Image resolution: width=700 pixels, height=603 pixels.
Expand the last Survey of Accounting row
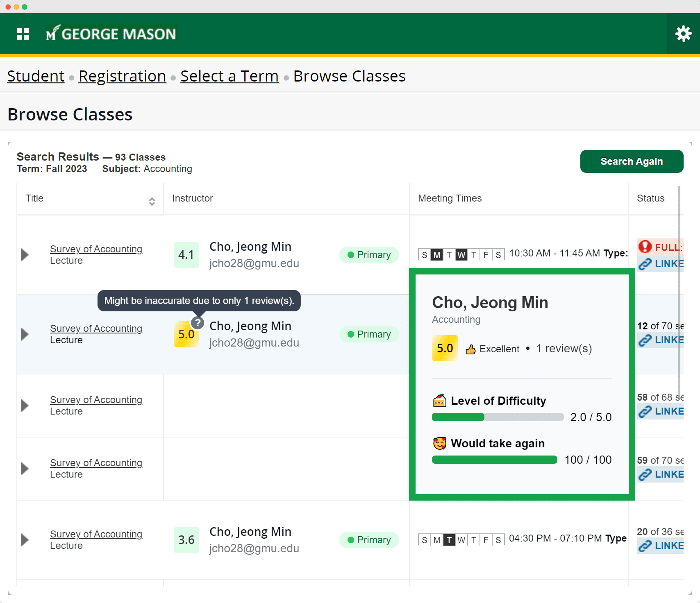pyautogui.click(x=25, y=540)
